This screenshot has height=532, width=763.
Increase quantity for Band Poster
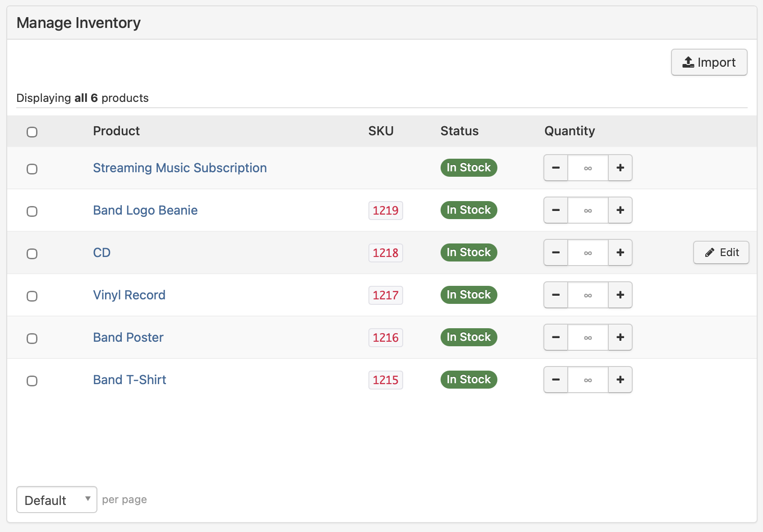tap(621, 337)
